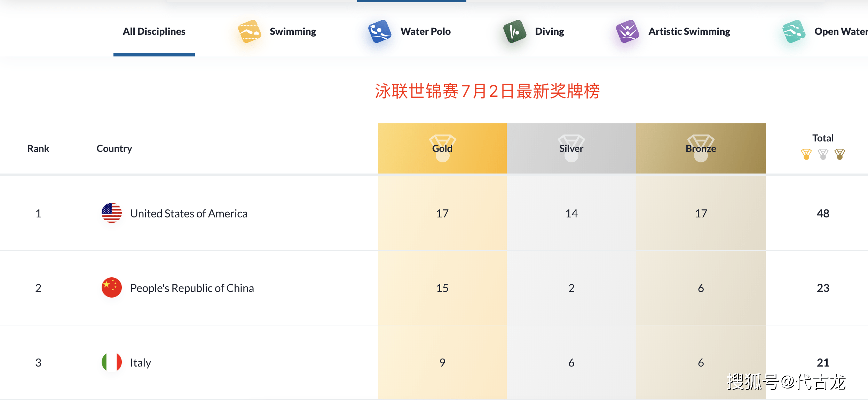Click the China flag icon
Screen dimensions: 868x400
111,287
